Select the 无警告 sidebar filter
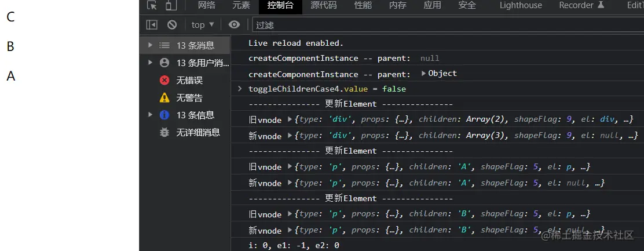 tap(185, 98)
